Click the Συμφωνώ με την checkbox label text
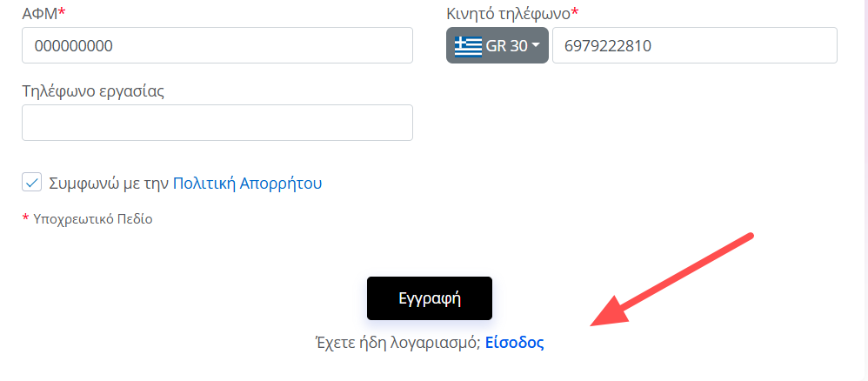This screenshot has width=868, height=381. [109, 184]
